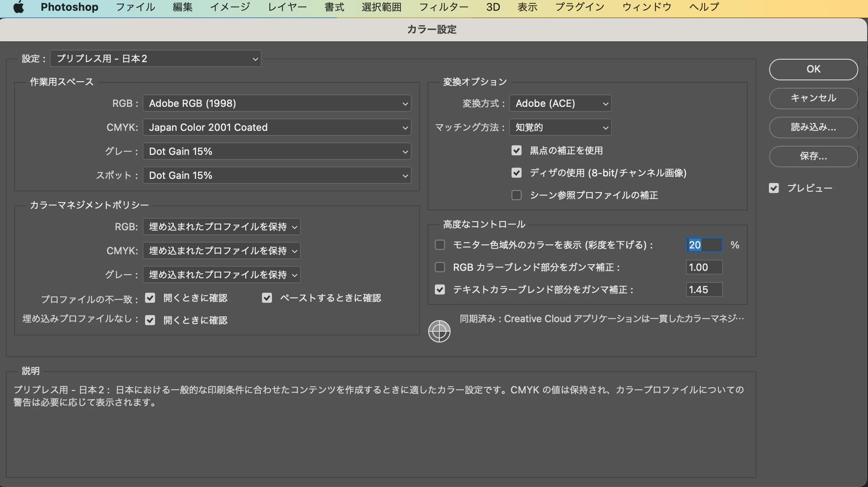868x487 pixels.
Task: Click the キャンセル button
Action: [813, 98]
